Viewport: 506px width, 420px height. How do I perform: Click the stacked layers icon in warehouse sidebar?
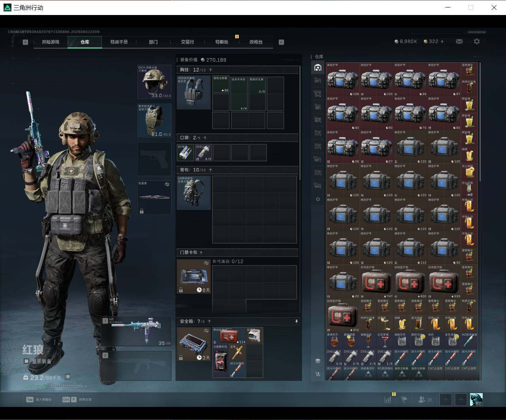click(x=318, y=361)
